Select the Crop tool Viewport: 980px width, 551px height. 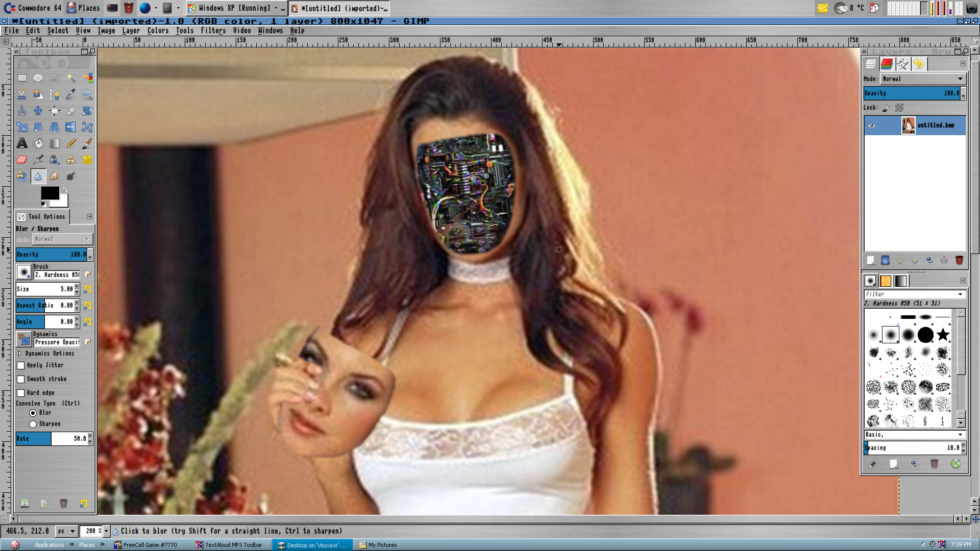pyautogui.click(x=71, y=111)
